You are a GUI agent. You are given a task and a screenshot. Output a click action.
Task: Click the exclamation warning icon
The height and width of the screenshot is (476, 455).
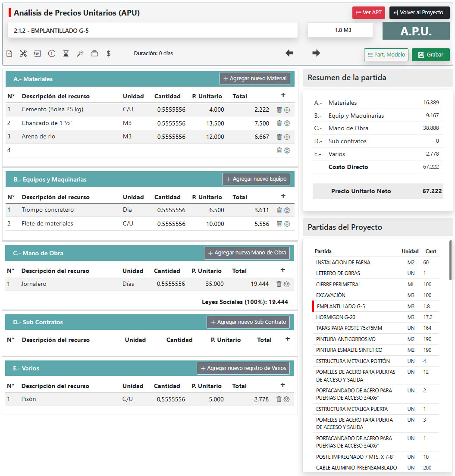pos(52,53)
